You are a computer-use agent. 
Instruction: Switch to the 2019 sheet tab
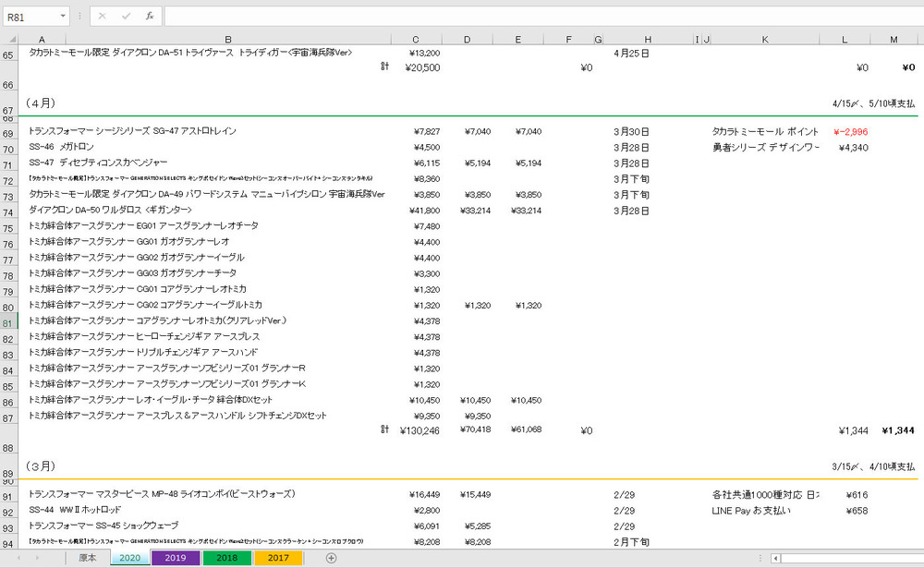(175, 558)
